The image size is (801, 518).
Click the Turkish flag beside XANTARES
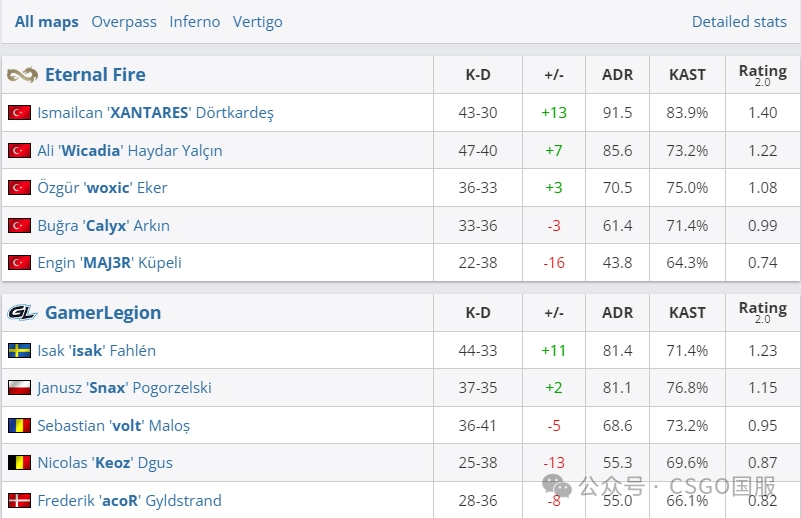coord(19,113)
